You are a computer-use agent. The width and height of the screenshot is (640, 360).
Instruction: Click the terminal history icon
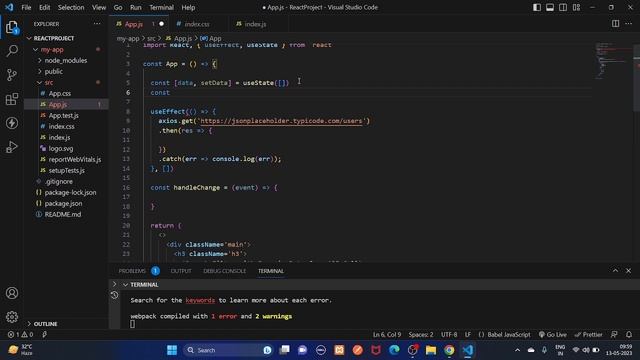114,295
